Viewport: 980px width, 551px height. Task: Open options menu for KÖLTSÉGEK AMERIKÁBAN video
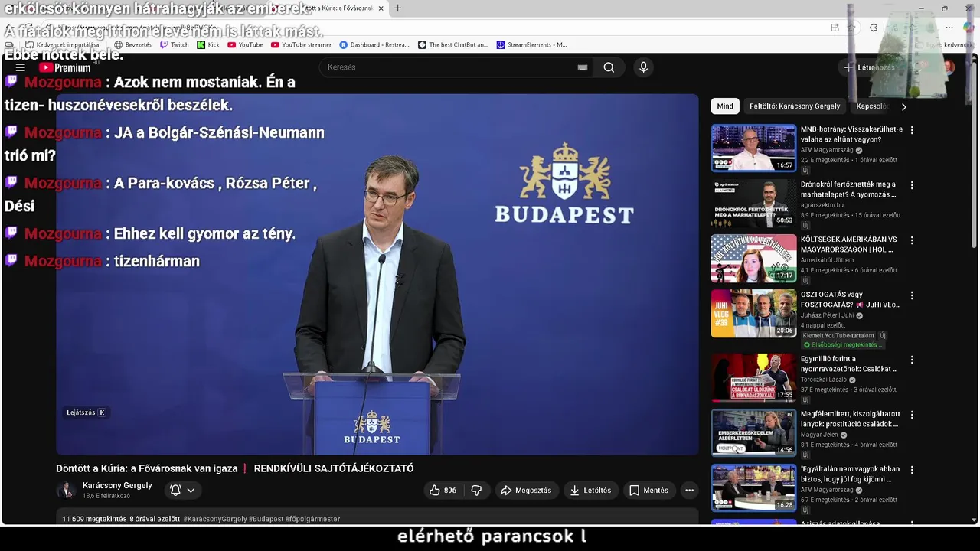(912, 240)
